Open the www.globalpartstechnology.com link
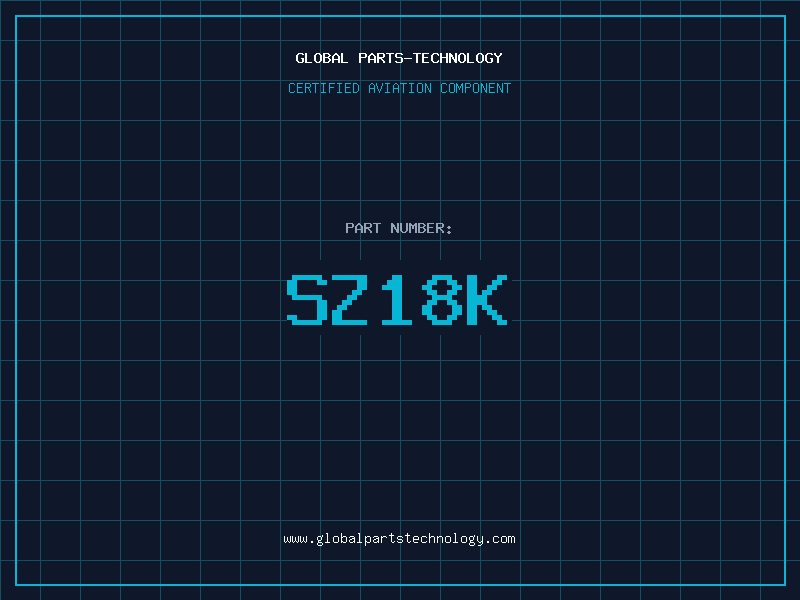Image resolution: width=800 pixels, height=600 pixels. [399, 539]
